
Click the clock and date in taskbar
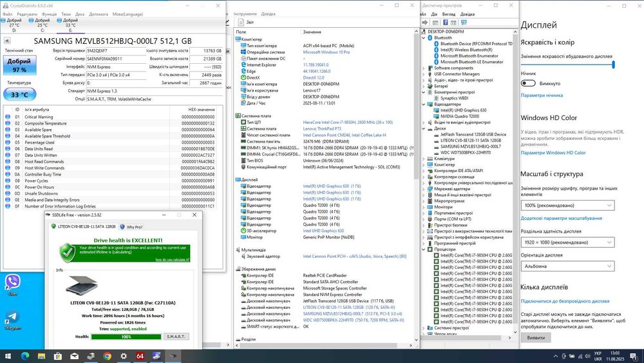pos(615,356)
